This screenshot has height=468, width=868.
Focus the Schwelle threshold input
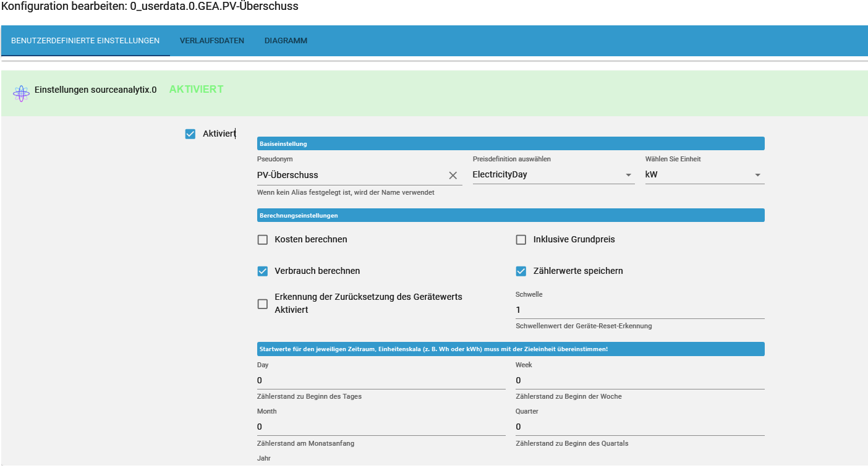coord(639,310)
